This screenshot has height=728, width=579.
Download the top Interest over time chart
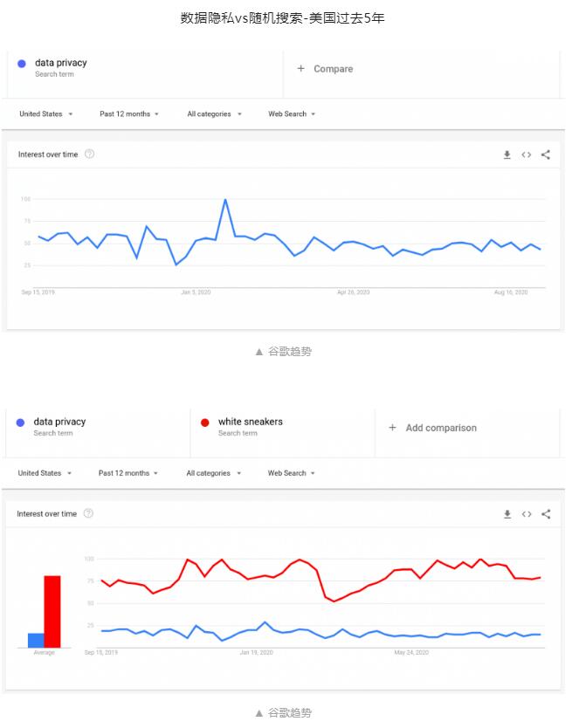click(507, 155)
